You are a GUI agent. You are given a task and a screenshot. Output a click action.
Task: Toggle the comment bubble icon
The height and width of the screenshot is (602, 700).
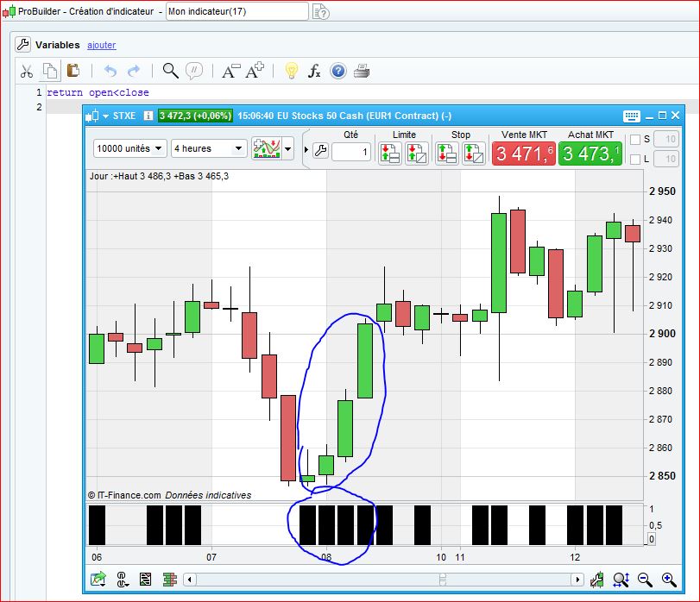click(193, 71)
